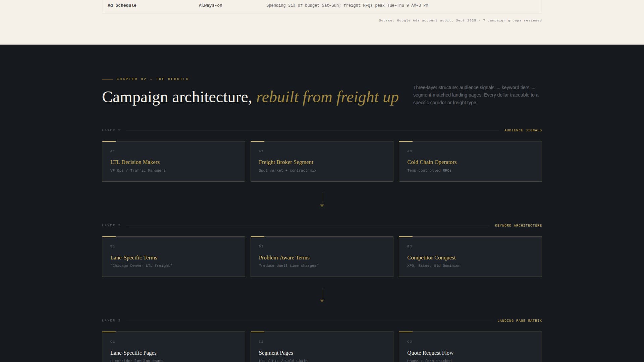This screenshot has height=362, width=644.
Task: Click the 'A2' card code
Action: (x=261, y=152)
